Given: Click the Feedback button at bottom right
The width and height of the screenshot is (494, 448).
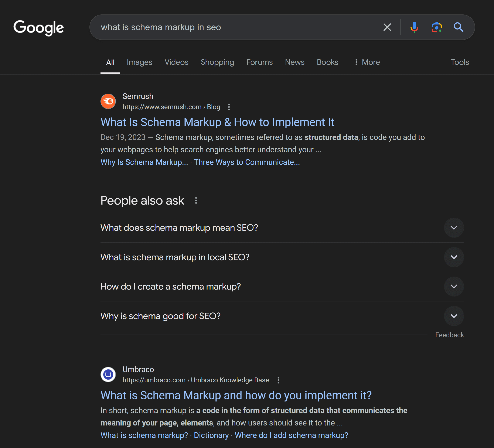Looking at the screenshot, I should tap(450, 335).
